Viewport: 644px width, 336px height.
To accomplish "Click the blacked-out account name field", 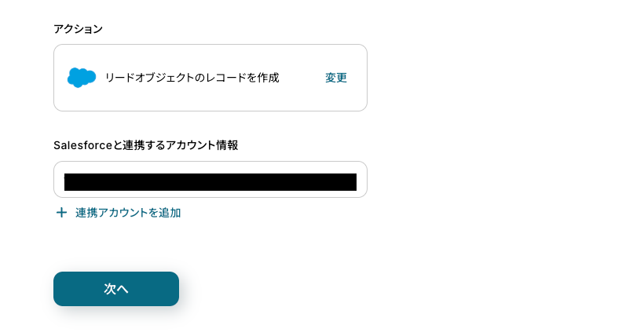I will (x=210, y=182).
